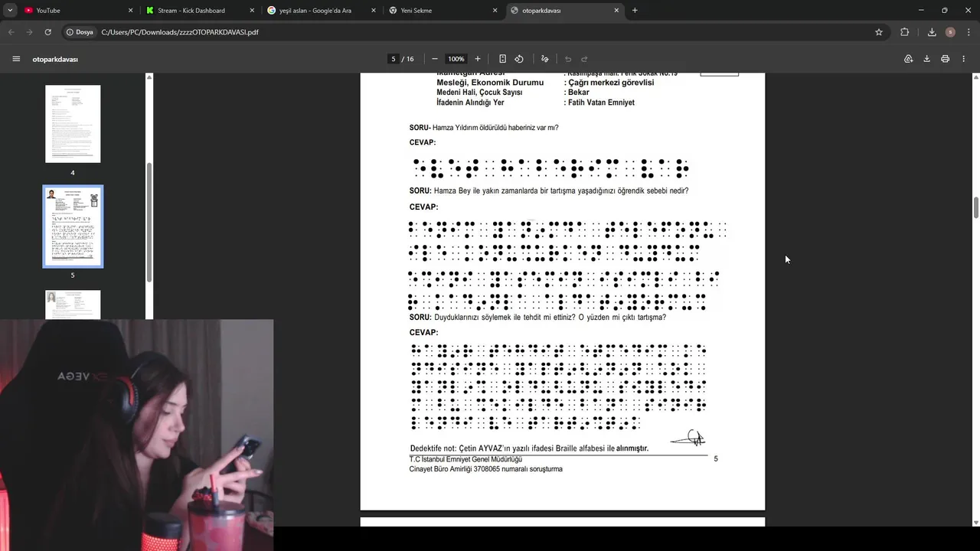Click 'Fatih Vatan Emniyet' location text

click(x=601, y=103)
